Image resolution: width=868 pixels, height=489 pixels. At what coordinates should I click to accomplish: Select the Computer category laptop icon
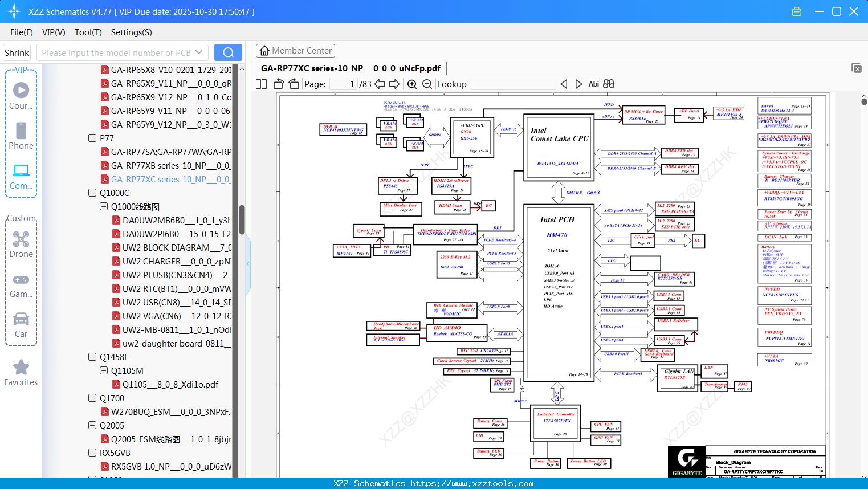[x=21, y=176]
